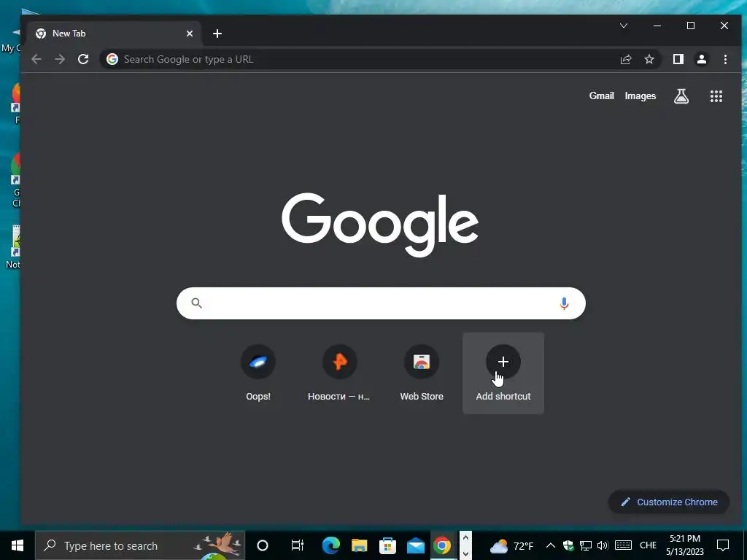The image size is (747, 560).
Task: Click the Add shortcut plus tile
Action: [x=503, y=373]
